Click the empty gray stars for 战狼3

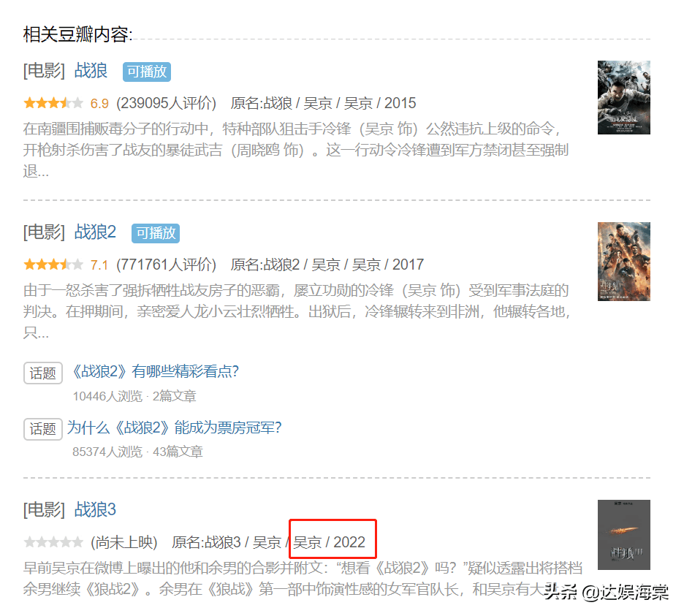coord(53,542)
